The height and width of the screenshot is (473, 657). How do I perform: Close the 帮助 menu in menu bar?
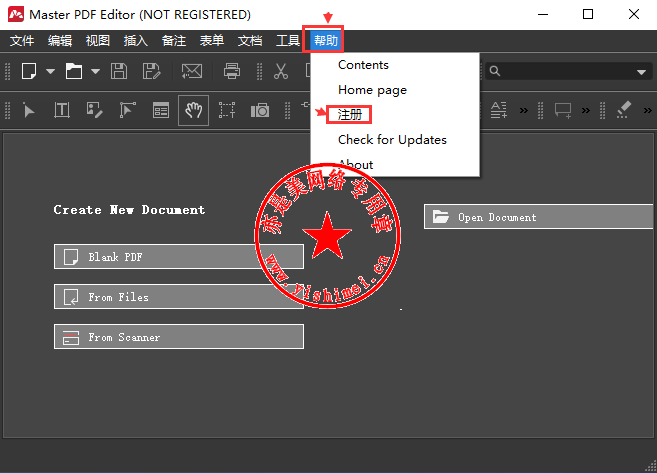click(326, 41)
